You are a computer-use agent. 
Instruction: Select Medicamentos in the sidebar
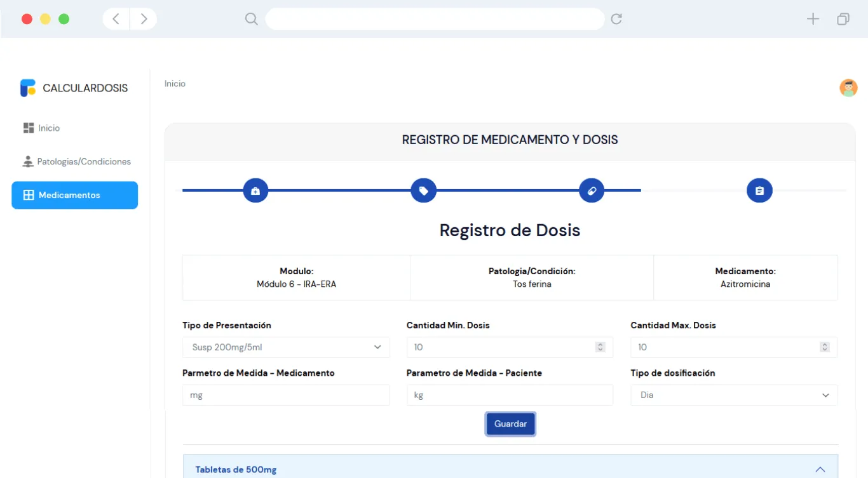[x=74, y=196]
